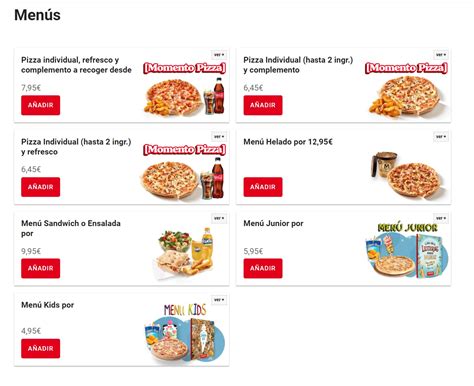The height and width of the screenshot is (386, 474).
Task: Add Menú Junior for 5,95€
Action: (263, 268)
